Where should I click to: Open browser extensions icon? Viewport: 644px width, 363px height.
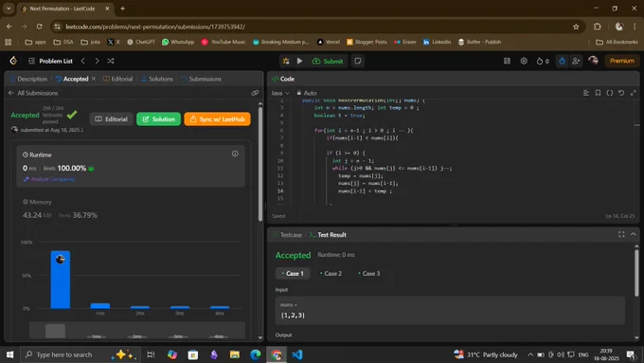[x=598, y=27]
